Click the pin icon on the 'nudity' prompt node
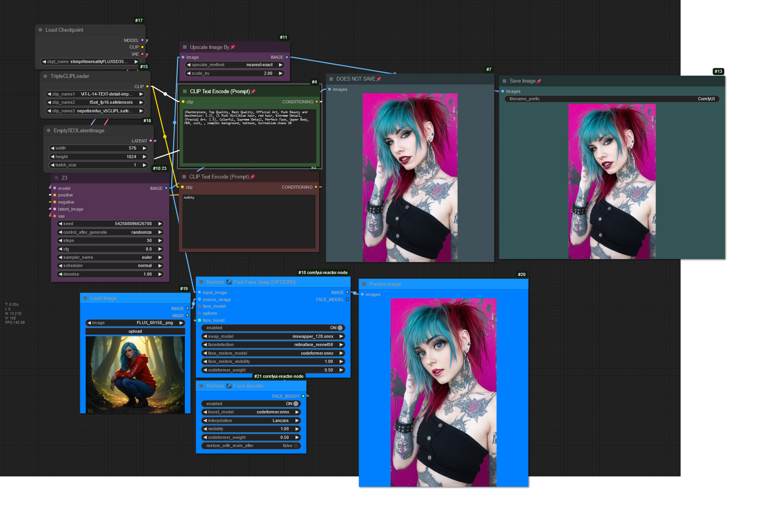The width and height of the screenshot is (760, 532). (x=253, y=177)
